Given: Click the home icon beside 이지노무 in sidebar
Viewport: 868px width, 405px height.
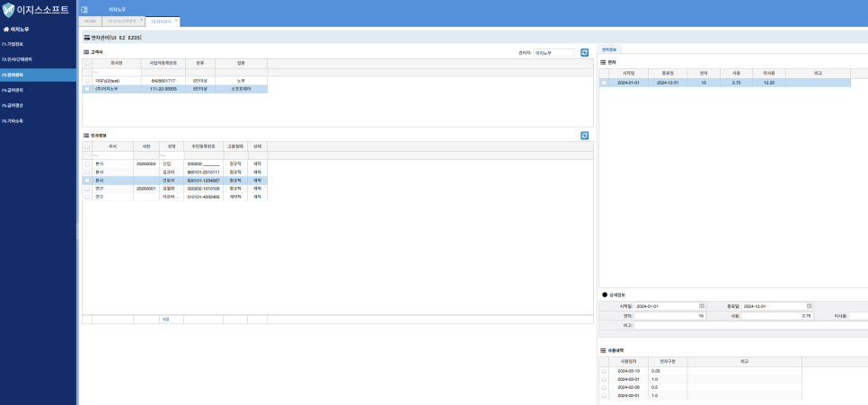Looking at the screenshot, I should pos(5,30).
